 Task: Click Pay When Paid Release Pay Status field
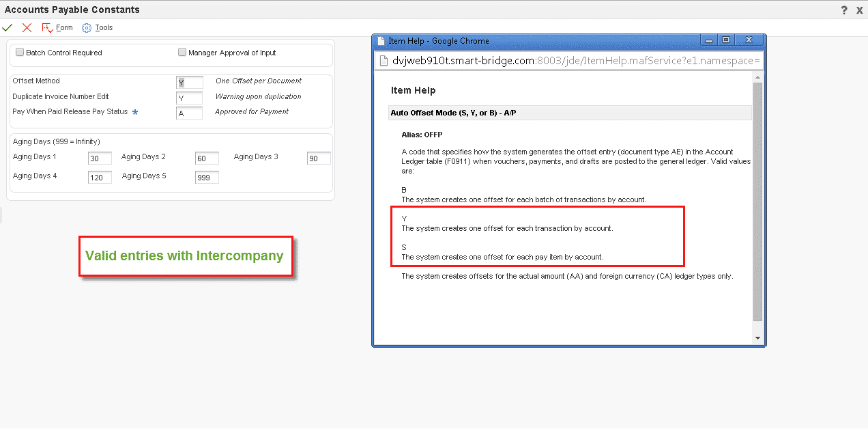point(189,113)
